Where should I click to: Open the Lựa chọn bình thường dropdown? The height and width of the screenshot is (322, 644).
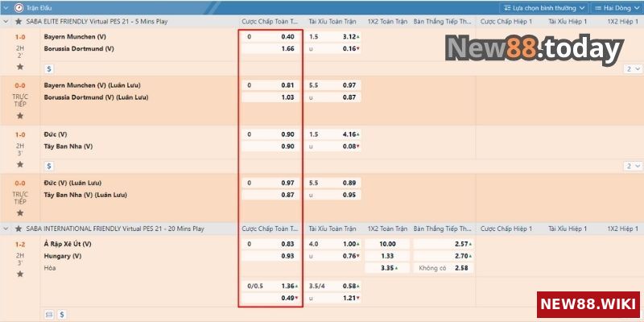pyautogui.click(x=544, y=8)
